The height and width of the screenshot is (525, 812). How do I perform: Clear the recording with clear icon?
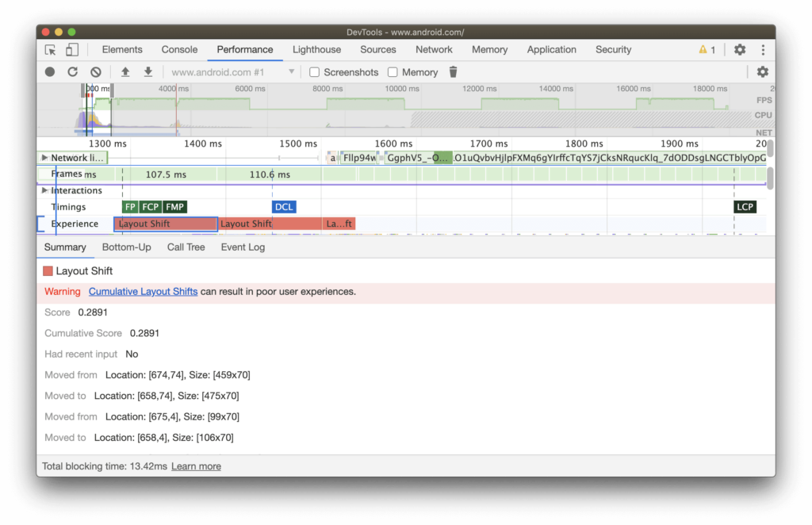point(96,72)
